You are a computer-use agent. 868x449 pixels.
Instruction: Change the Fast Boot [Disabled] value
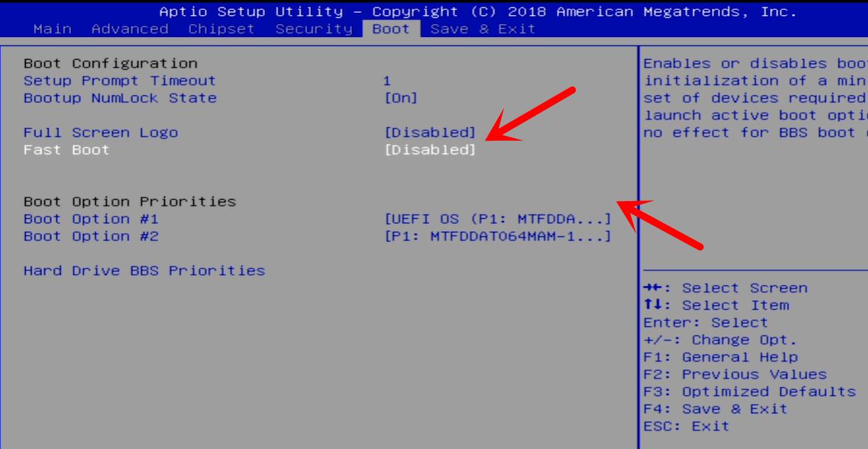[430, 150]
